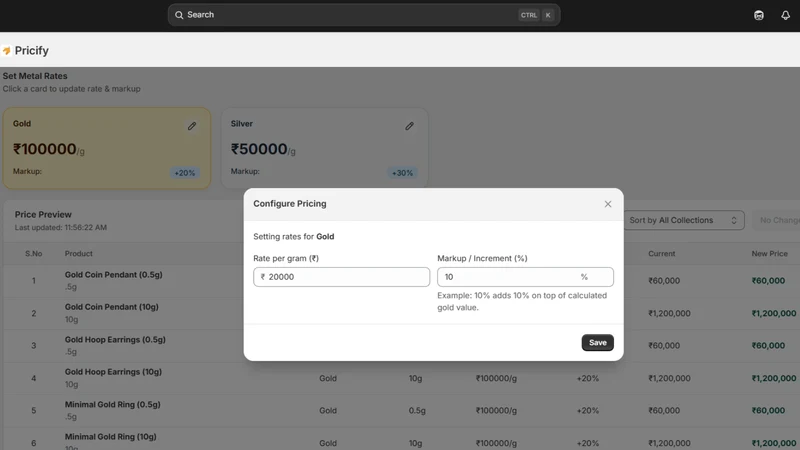Close the Configure Pricing dialog
This screenshot has height=450, width=800.
coord(608,204)
